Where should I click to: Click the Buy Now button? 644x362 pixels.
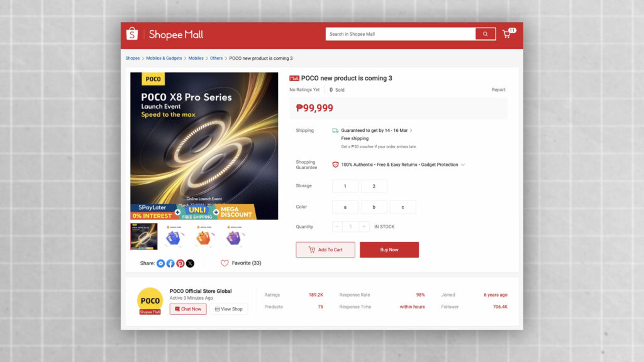[x=389, y=250]
